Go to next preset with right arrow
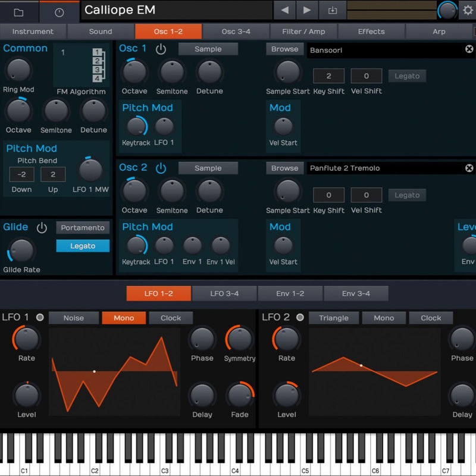Image resolution: width=476 pixels, height=476 pixels. point(307,10)
